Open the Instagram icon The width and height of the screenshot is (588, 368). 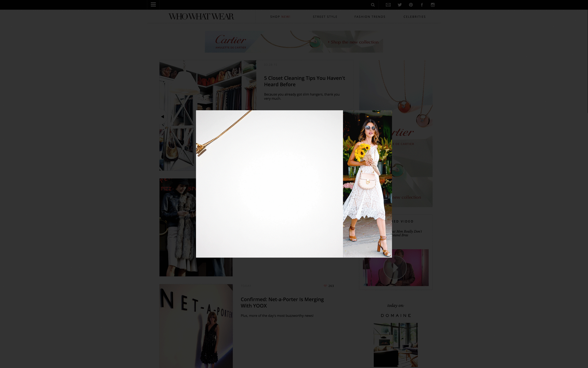433,5
